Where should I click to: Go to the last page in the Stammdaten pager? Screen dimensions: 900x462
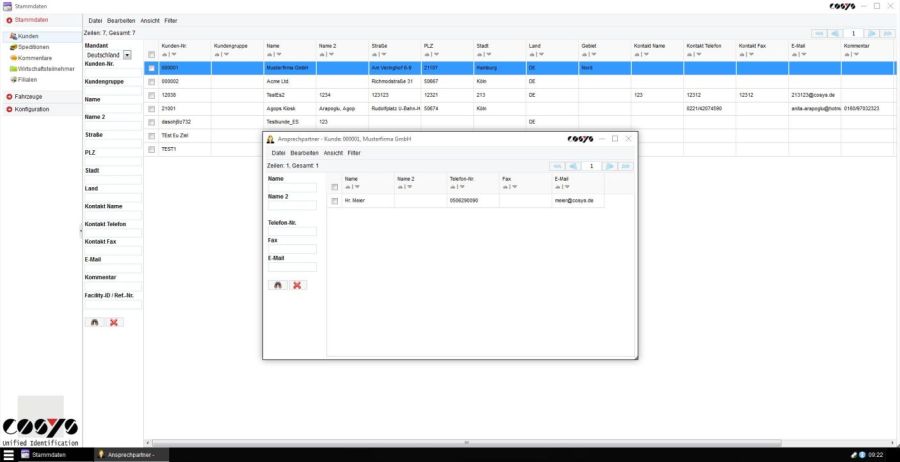pos(887,34)
